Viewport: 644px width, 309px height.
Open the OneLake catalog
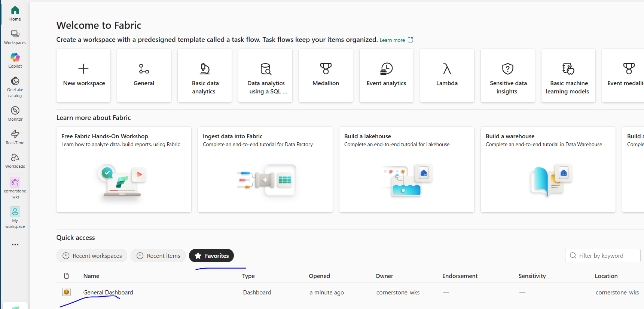point(15,87)
